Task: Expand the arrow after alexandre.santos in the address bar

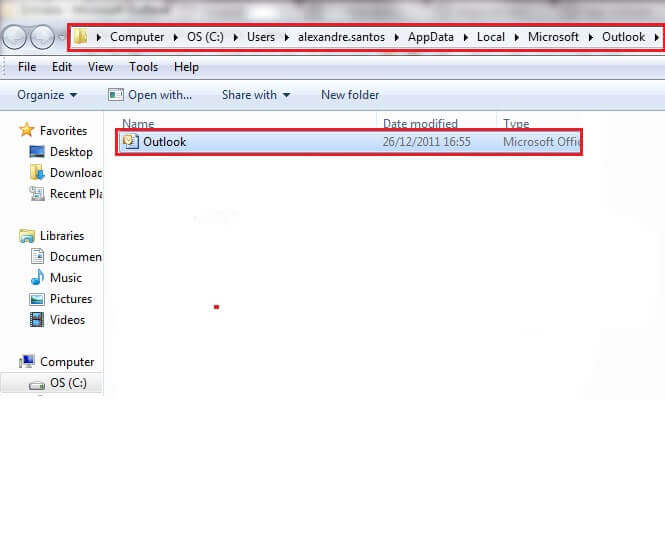Action: pos(397,37)
